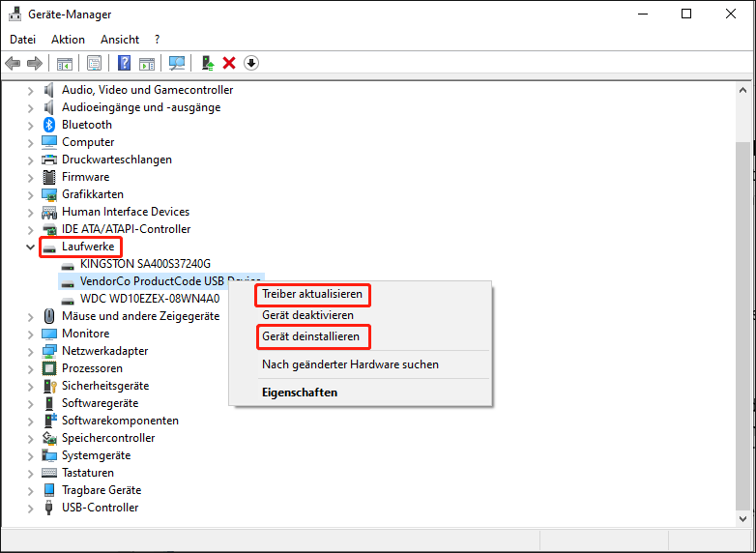Select Gerät deinstallieren in context menu

pos(310,337)
